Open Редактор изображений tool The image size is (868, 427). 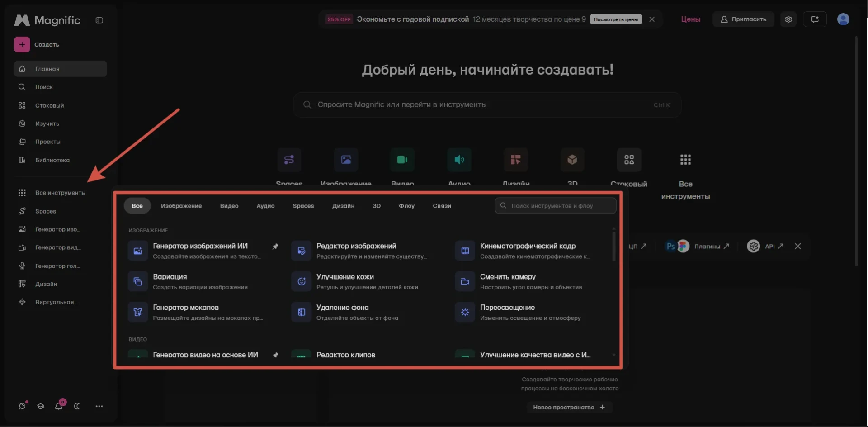[367, 251]
